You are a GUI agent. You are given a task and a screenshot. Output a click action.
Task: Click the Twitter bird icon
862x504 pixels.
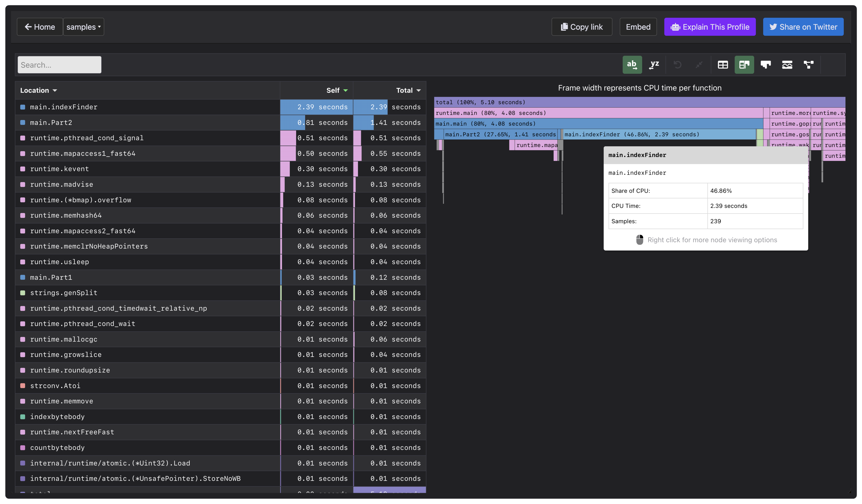[x=773, y=27]
